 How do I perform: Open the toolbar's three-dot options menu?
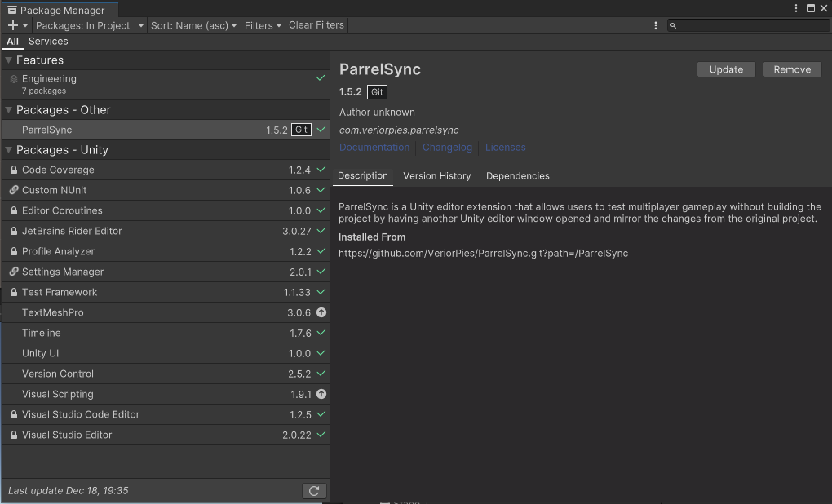[x=655, y=25]
